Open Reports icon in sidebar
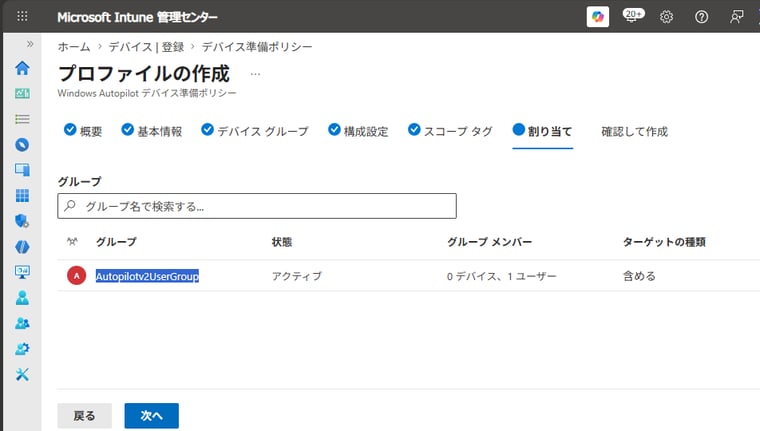Image resolution: width=760 pixels, height=431 pixels. point(22,247)
